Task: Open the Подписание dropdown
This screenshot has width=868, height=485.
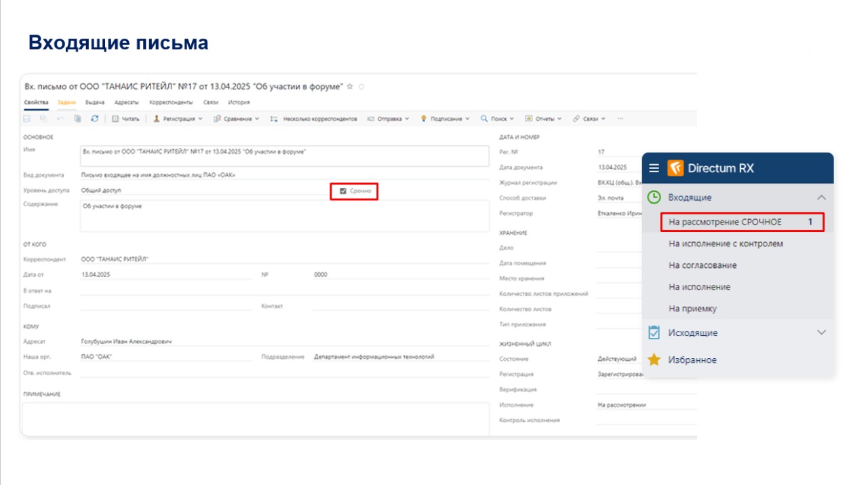Action: (x=445, y=119)
